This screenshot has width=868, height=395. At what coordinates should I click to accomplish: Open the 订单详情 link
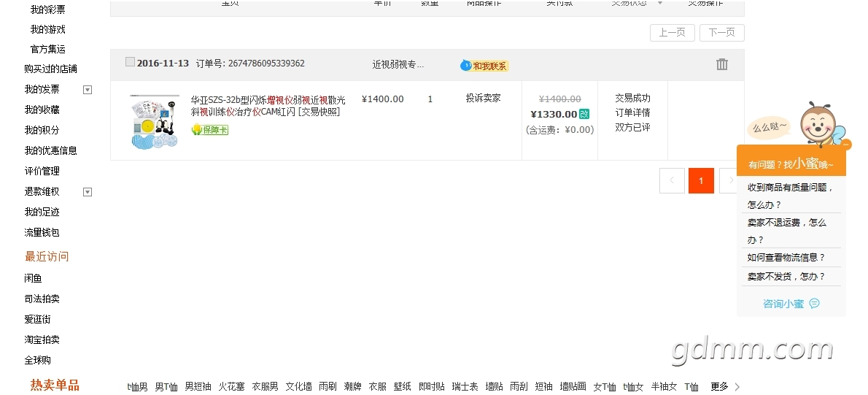[632, 112]
